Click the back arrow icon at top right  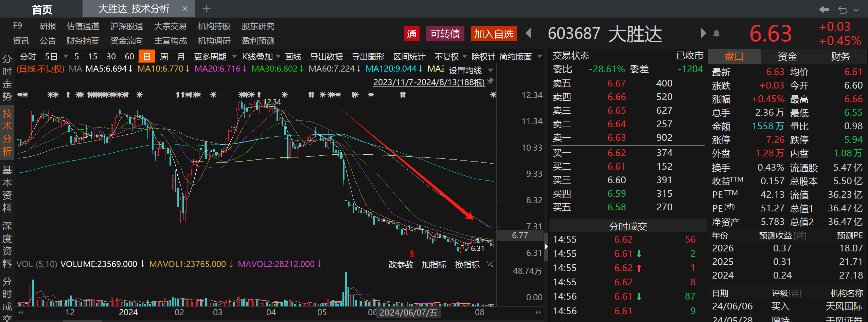click(824, 10)
